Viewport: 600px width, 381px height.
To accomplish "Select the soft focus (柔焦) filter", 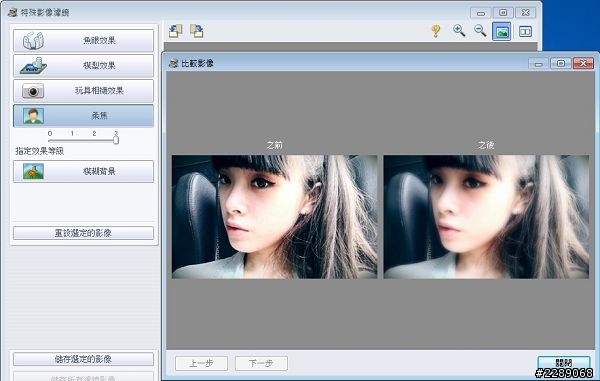I will [83, 116].
